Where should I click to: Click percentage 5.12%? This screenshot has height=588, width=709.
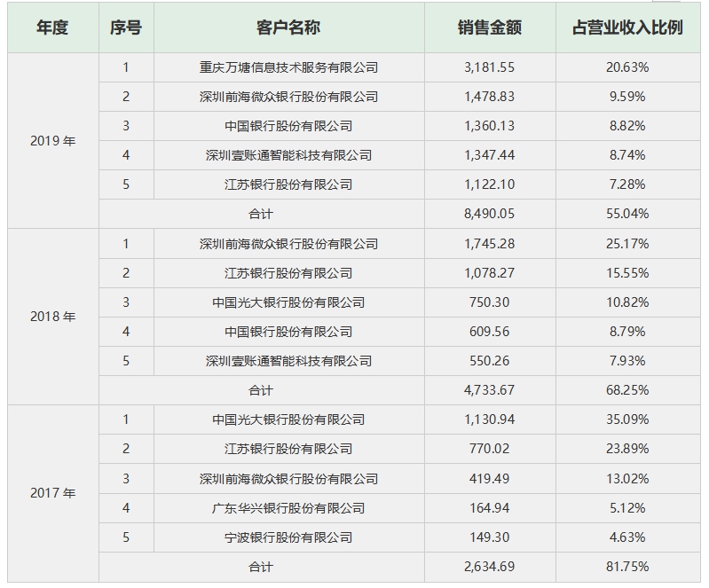627,508
